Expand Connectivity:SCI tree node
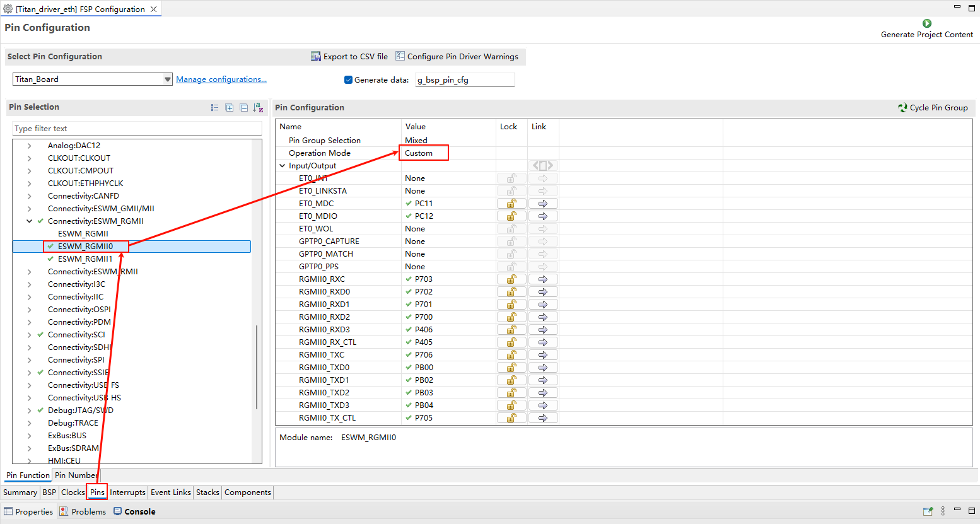The height and width of the screenshot is (524, 980). coord(29,335)
